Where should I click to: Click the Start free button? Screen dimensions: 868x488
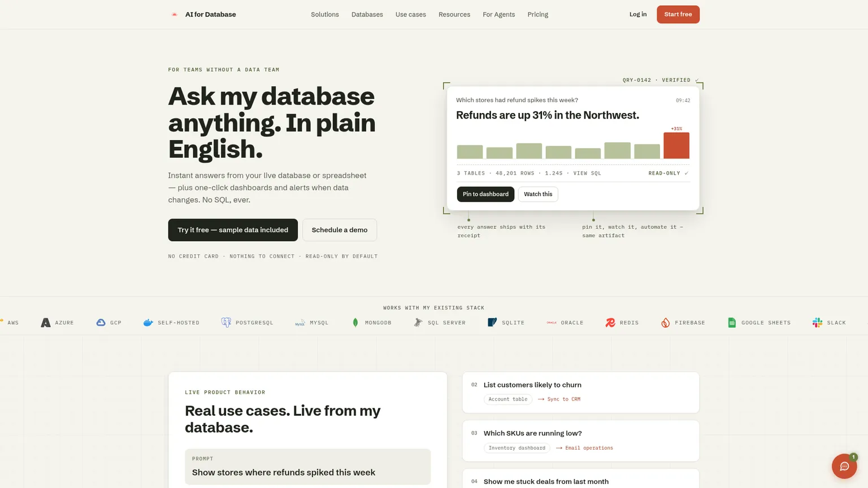pyautogui.click(x=678, y=15)
